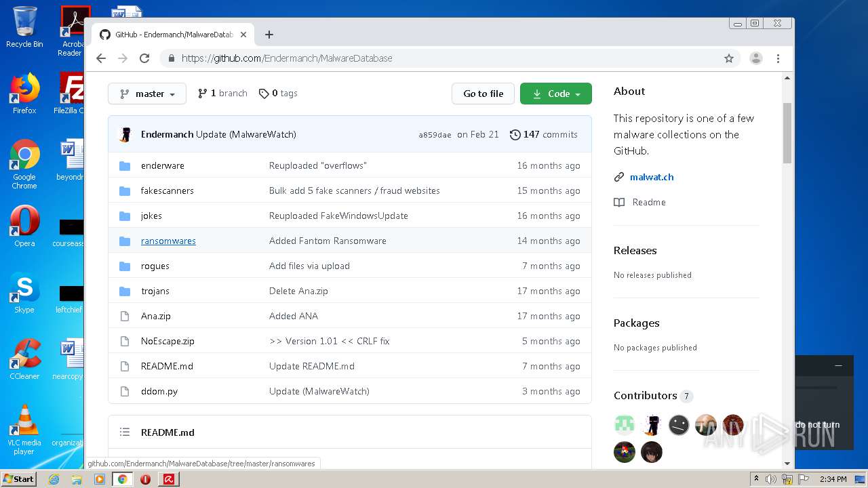Open commit Bulk add 5 fake scanners
The width and height of the screenshot is (868, 488).
pyautogui.click(x=355, y=190)
